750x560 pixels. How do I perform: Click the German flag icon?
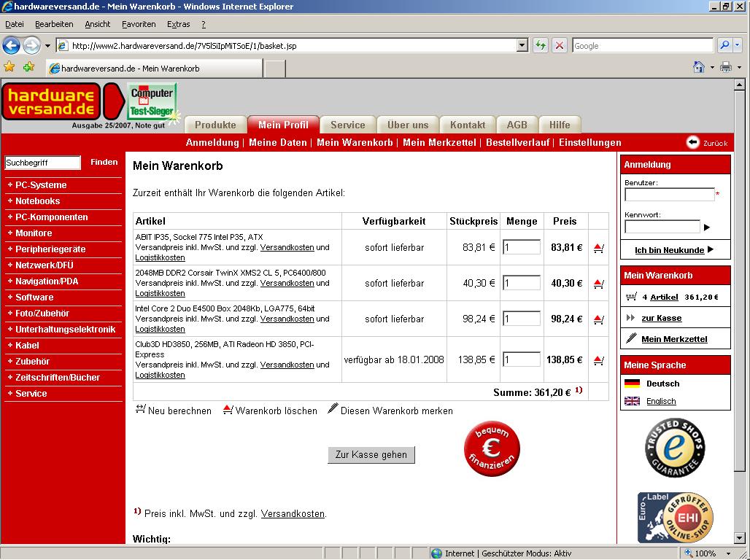click(632, 384)
